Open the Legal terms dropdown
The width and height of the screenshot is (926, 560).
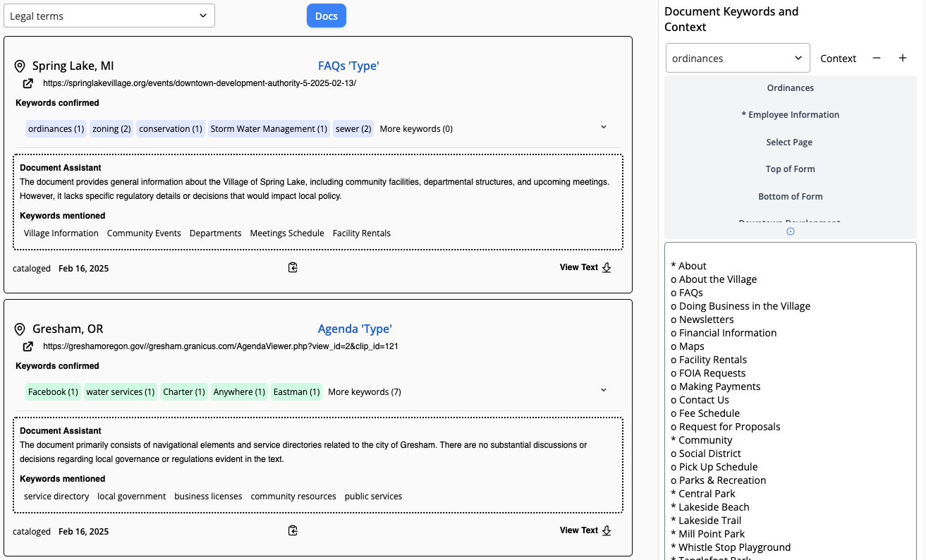(109, 16)
